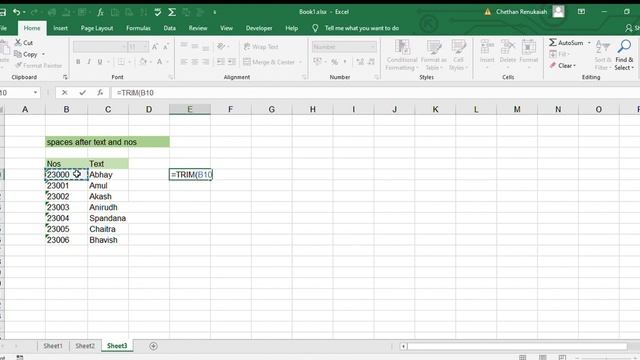Open fill color dropdown arrow

[150, 62]
